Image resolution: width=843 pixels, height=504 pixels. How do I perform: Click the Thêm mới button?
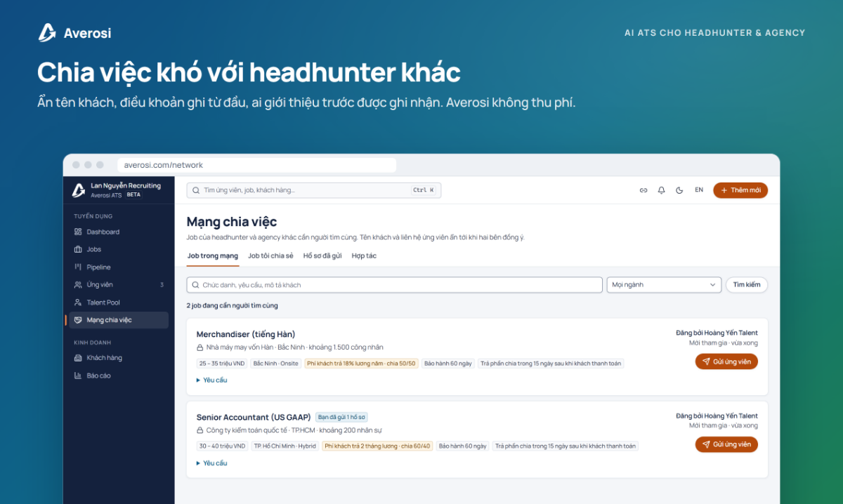(740, 190)
